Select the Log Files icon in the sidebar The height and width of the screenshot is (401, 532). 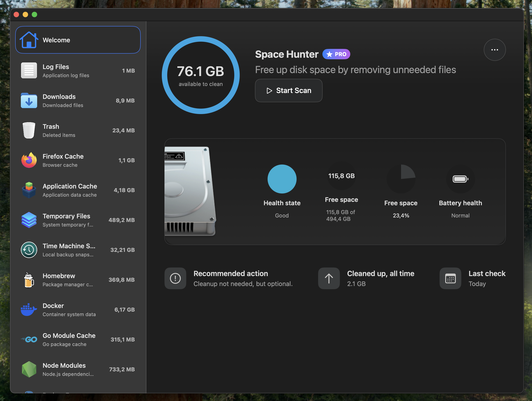click(29, 70)
